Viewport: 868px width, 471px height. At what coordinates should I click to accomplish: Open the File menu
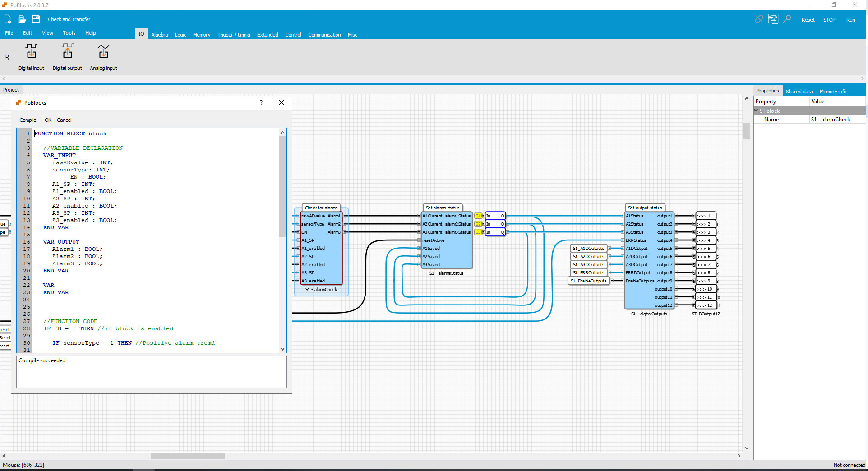tap(9, 33)
